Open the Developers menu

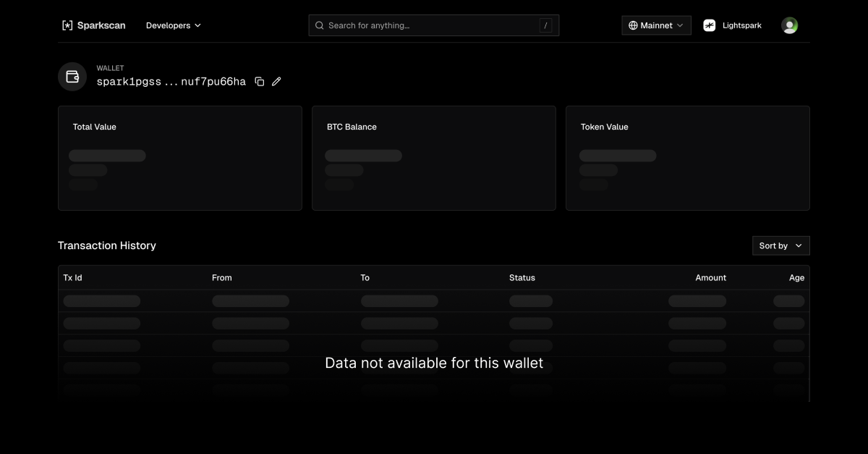click(174, 25)
